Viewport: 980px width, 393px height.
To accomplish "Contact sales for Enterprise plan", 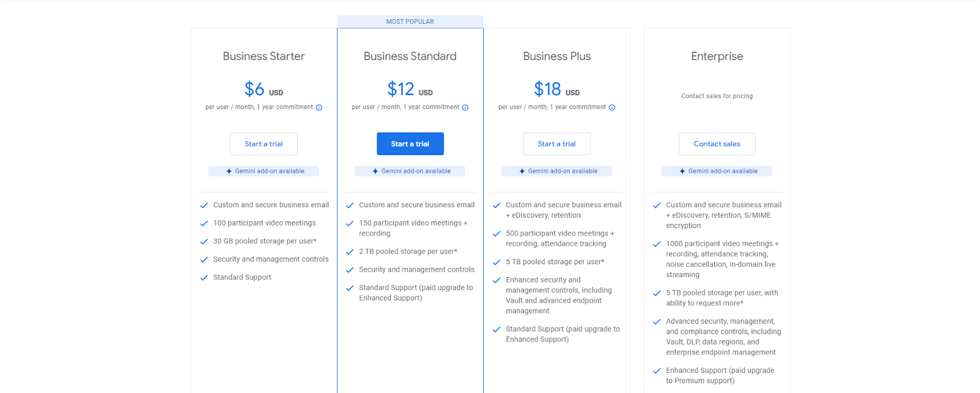I will (717, 144).
